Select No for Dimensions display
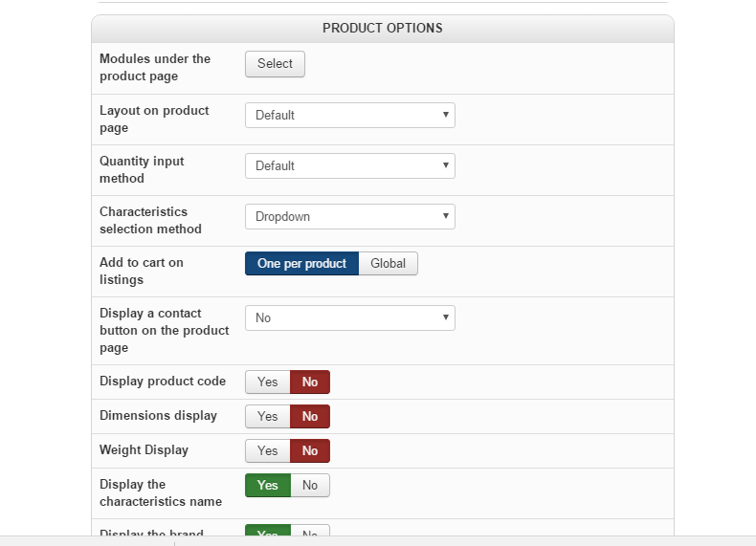 click(x=310, y=417)
